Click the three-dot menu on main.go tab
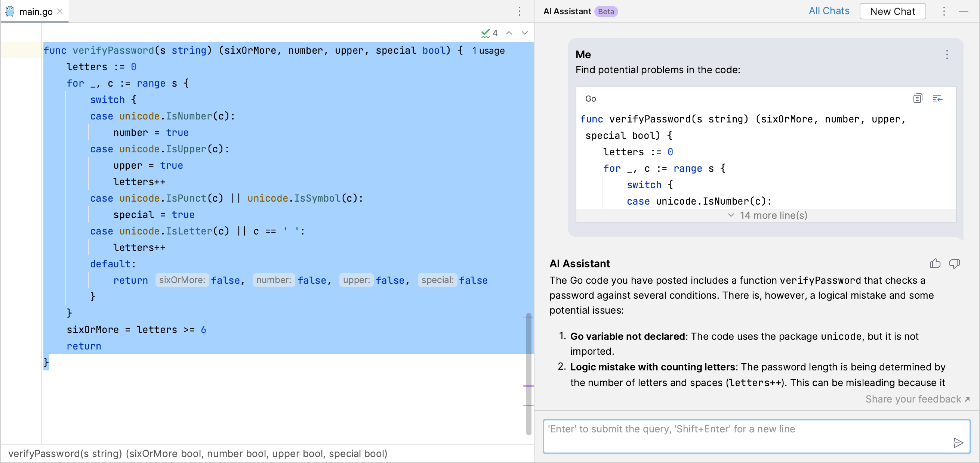This screenshot has height=463, width=980. click(x=520, y=10)
